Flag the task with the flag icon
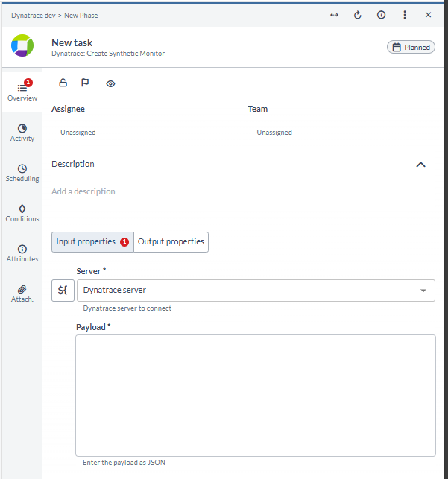The width and height of the screenshot is (448, 479). click(x=85, y=83)
